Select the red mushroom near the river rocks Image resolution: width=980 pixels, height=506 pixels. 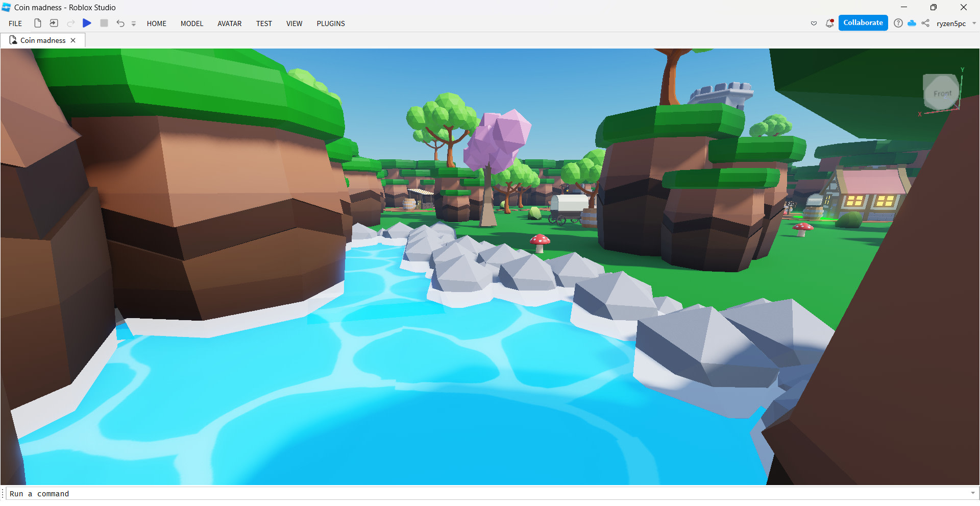(540, 243)
